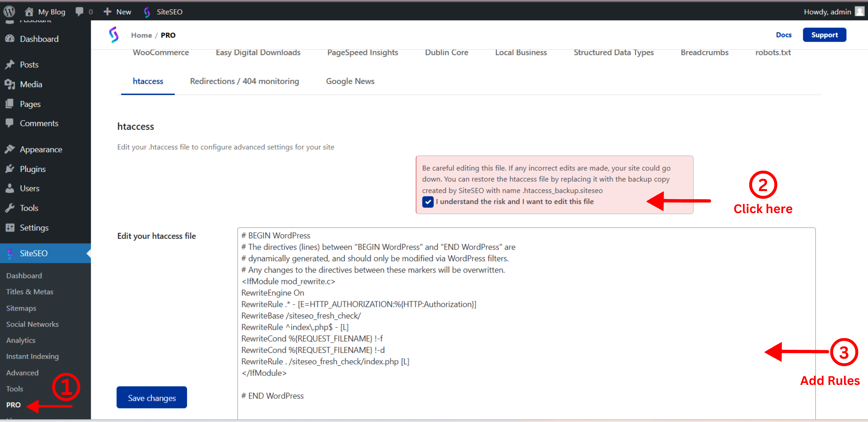Click the Comments bubble icon in sidebar
Image resolution: width=868 pixels, height=422 pixels.
click(x=10, y=123)
